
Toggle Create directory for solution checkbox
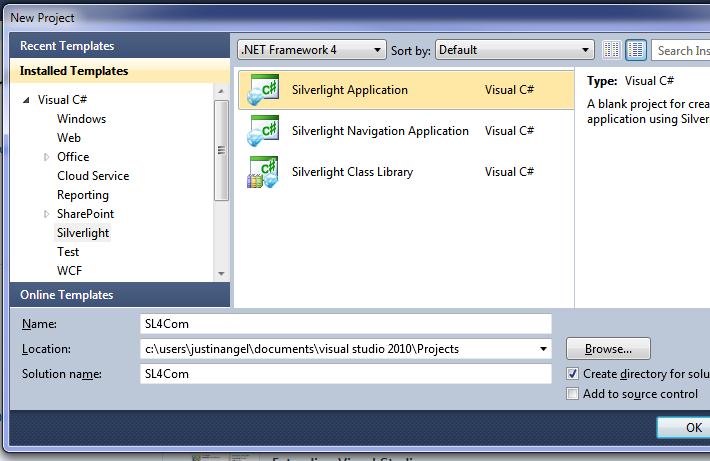point(572,374)
